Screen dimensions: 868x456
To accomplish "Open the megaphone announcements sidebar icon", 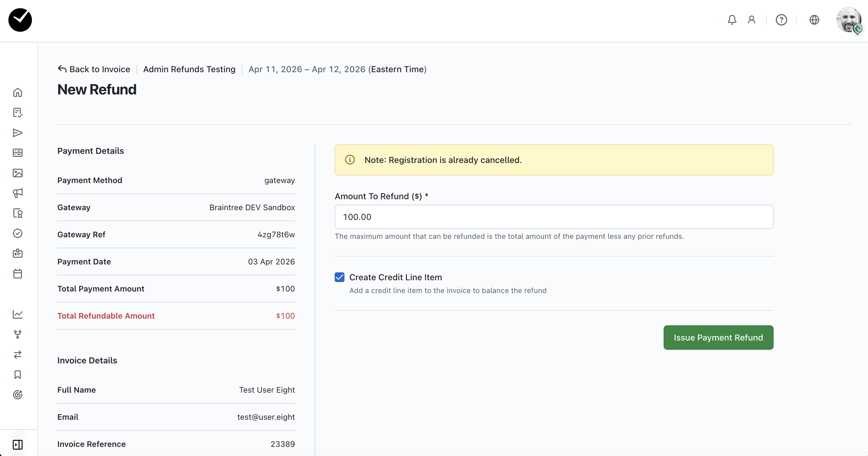I will tap(18, 193).
